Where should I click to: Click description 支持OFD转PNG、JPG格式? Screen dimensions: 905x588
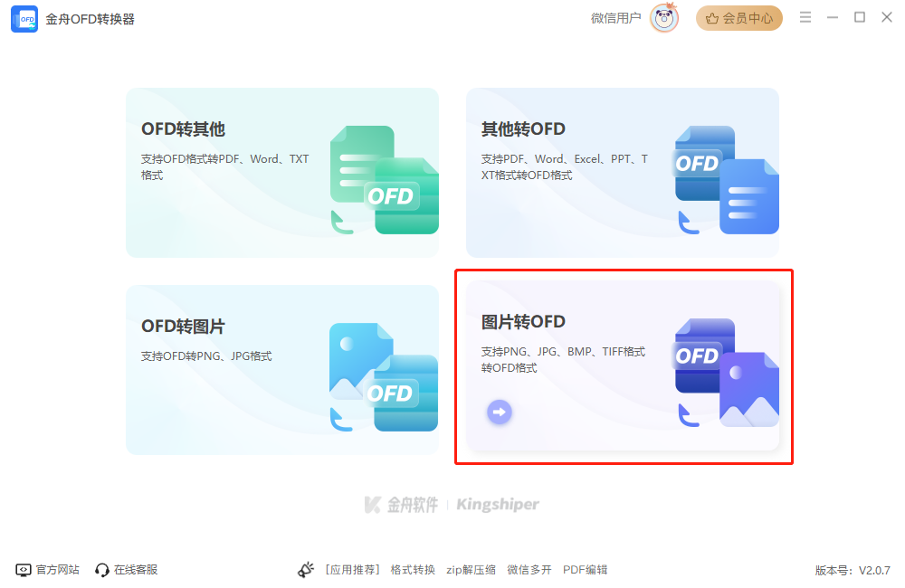point(206,356)
